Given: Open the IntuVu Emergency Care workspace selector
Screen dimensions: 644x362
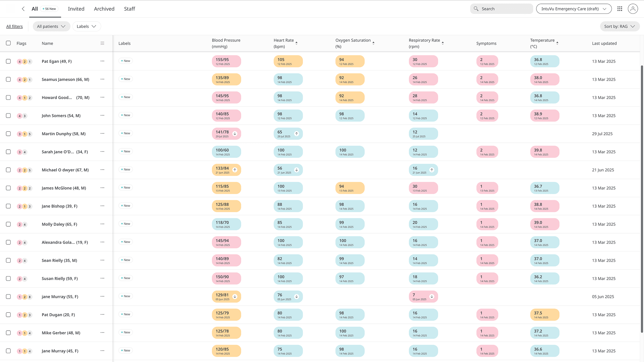Looking at the screenshot, I should pyautogui.click(x=574, y=8).
